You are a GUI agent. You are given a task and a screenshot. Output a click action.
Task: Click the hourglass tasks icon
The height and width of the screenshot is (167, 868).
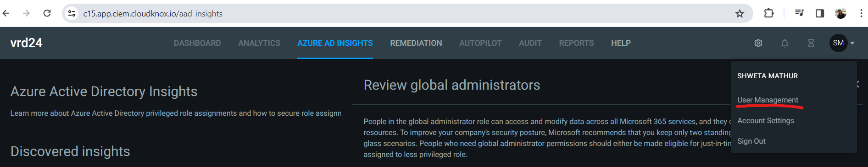[811, 43]
